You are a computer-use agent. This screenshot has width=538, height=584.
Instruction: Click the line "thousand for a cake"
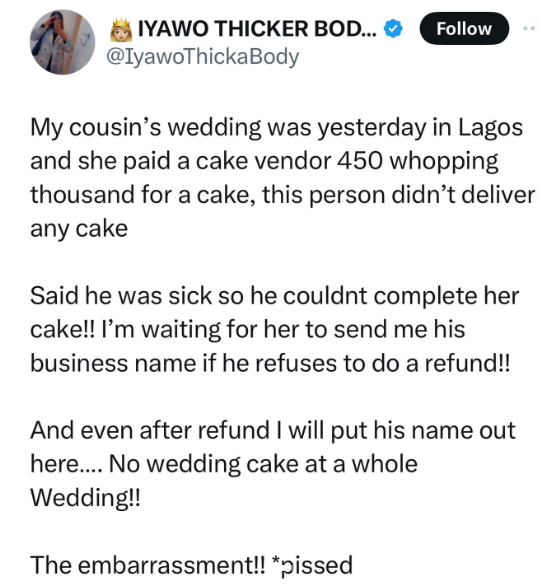coord(282,195)
